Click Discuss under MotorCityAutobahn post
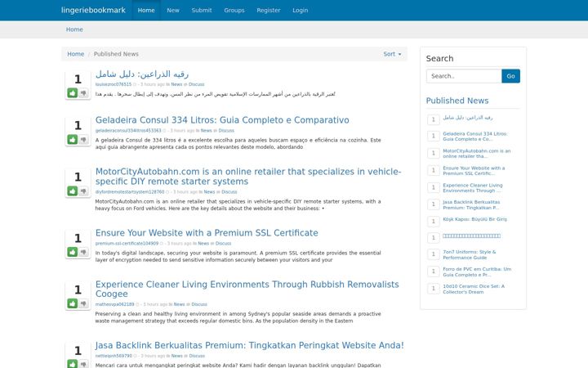Image resolution: width=588 pixels, height=368 pixels. coord(229,192)
